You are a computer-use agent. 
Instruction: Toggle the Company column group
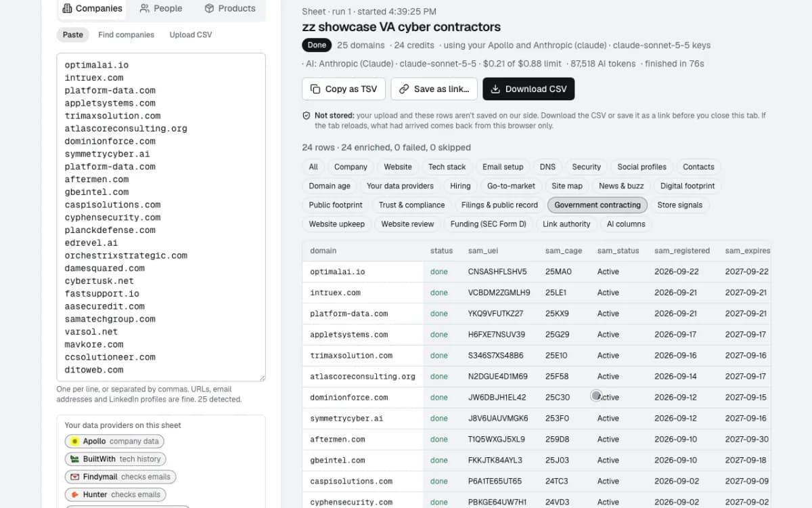(x=351, y=167)
